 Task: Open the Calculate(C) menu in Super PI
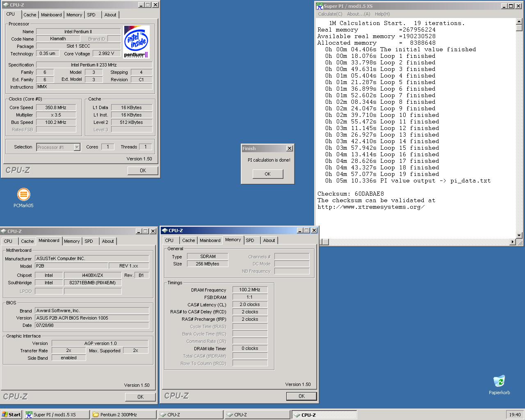[330, 14]
